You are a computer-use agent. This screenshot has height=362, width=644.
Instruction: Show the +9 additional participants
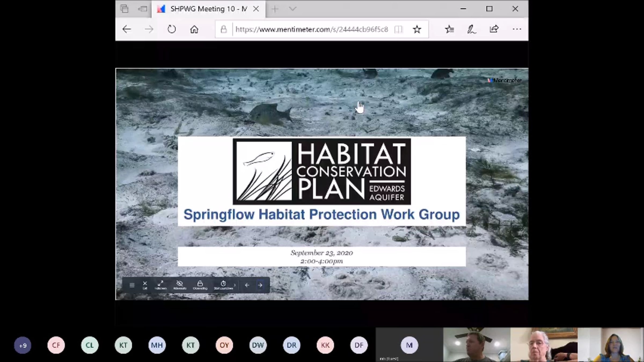pos(23,345)
